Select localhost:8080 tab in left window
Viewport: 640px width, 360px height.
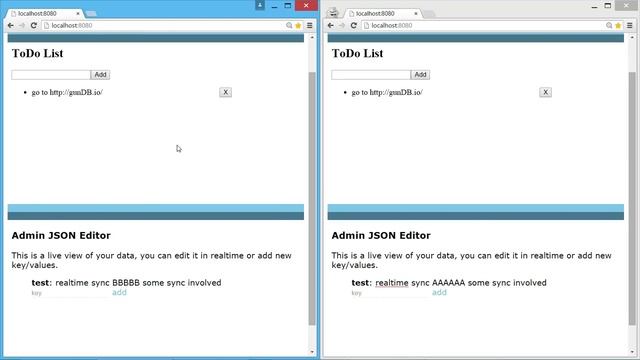click(x=44, y=13)
